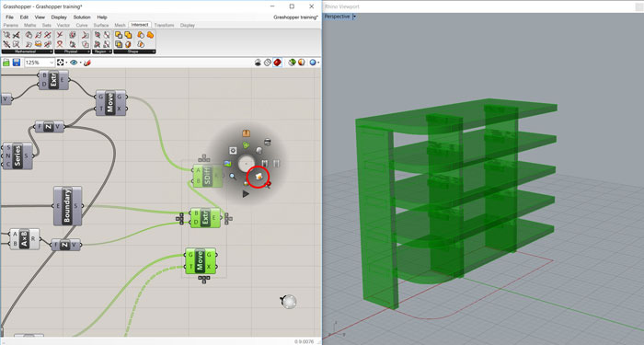This screenshot has width=644, height=345.
Task: Expand the Region panel bar
Action: click(x=102, y=52)
